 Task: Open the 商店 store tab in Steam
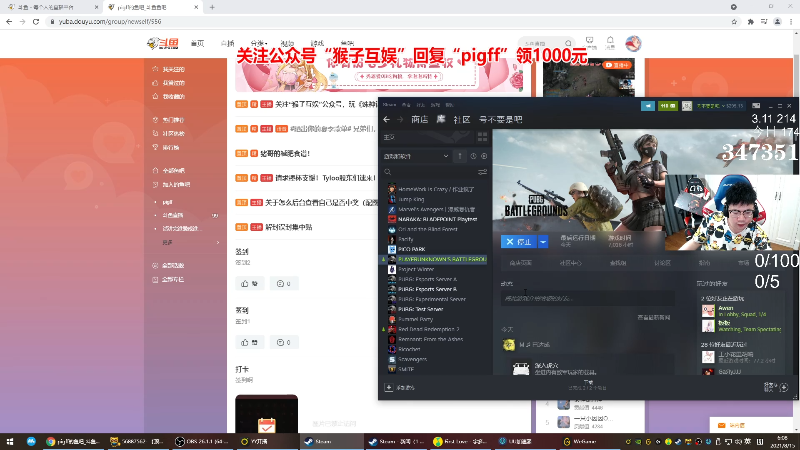(419, 119)
